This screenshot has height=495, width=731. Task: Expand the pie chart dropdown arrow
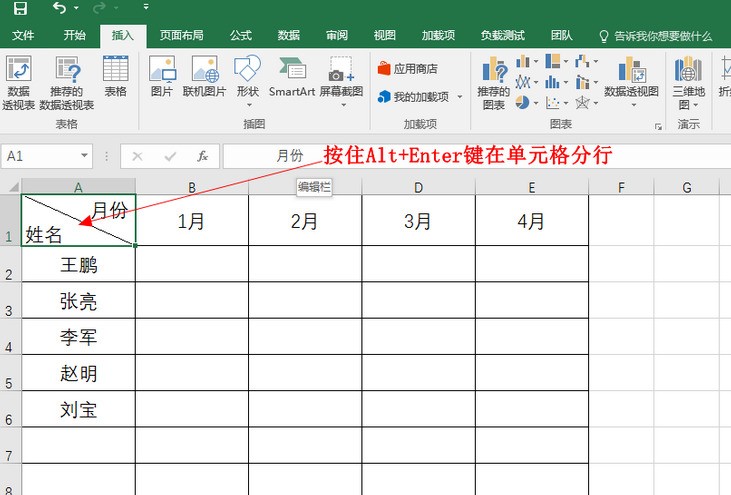click(x=536, y=103)
